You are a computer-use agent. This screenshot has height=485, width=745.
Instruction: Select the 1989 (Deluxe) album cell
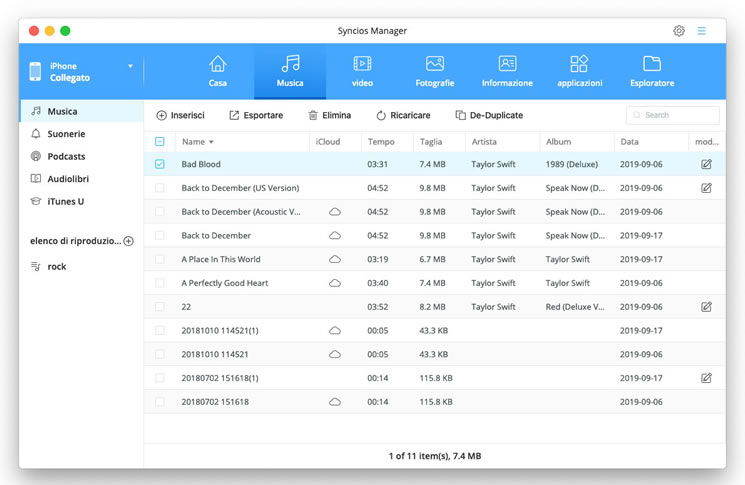(572, 164)
